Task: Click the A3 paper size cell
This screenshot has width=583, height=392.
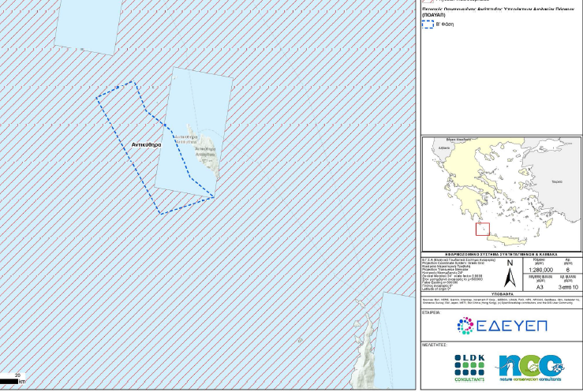Action: pos(541,288)
